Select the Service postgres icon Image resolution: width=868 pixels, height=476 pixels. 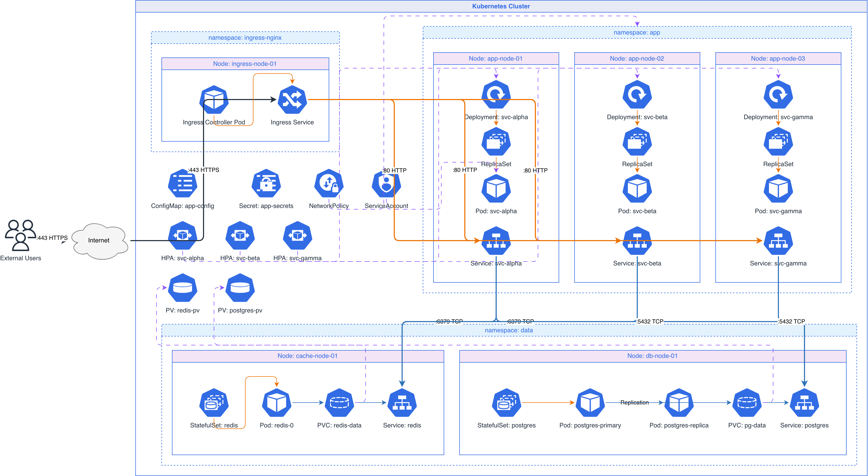coord(804,403)
